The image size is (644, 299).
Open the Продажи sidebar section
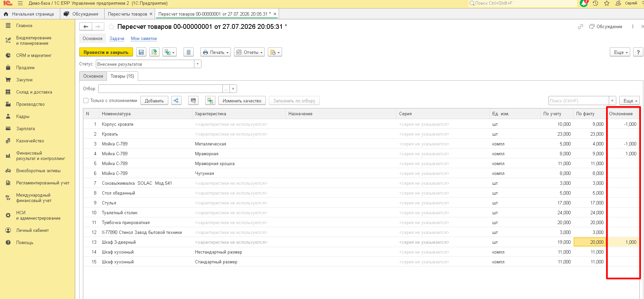point(25,68)
